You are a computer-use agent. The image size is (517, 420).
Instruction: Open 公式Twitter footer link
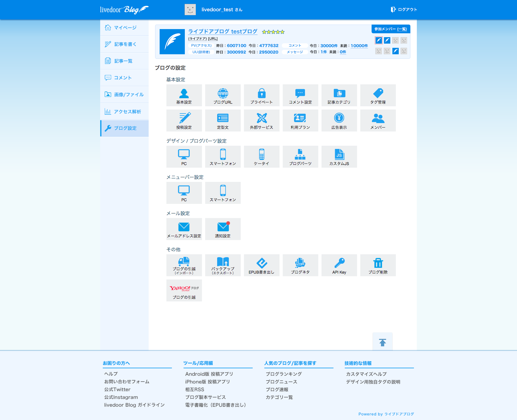[x=117, y=389]
